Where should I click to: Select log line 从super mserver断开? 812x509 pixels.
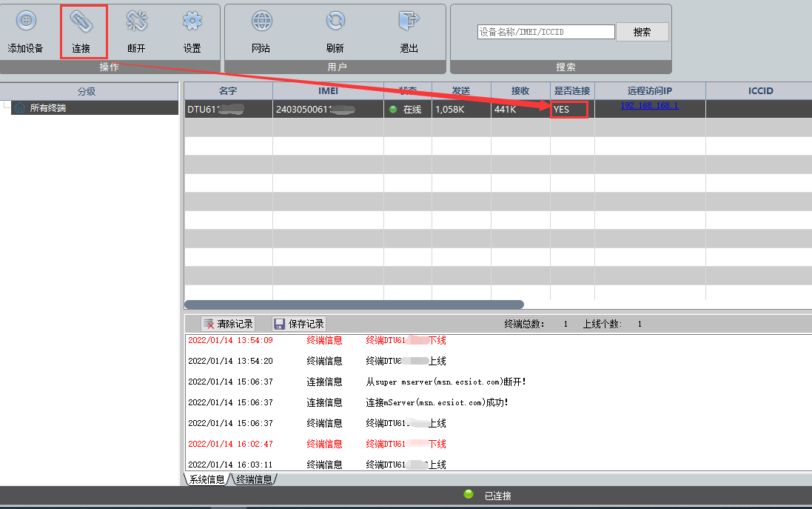(357, 382)
